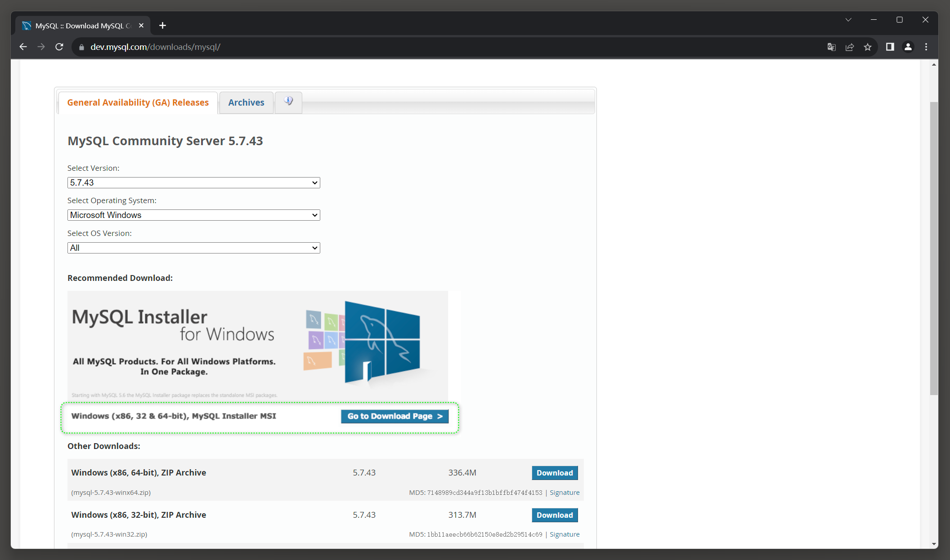950x560 pixels.
Task: Click the mysql-5.7.43-winx64.zip filename text
Action: (x=111, y=493)
